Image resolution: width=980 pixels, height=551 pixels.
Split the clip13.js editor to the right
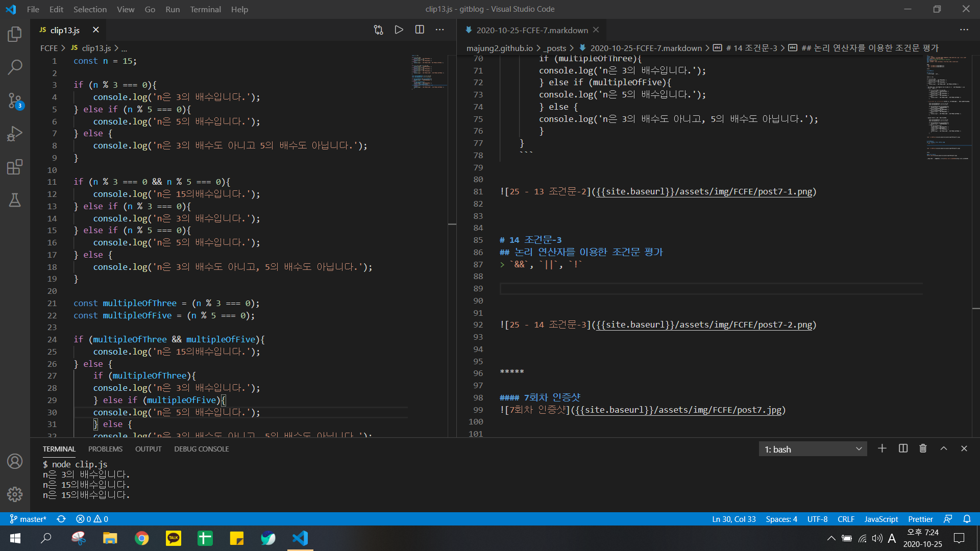coord(420,30)
